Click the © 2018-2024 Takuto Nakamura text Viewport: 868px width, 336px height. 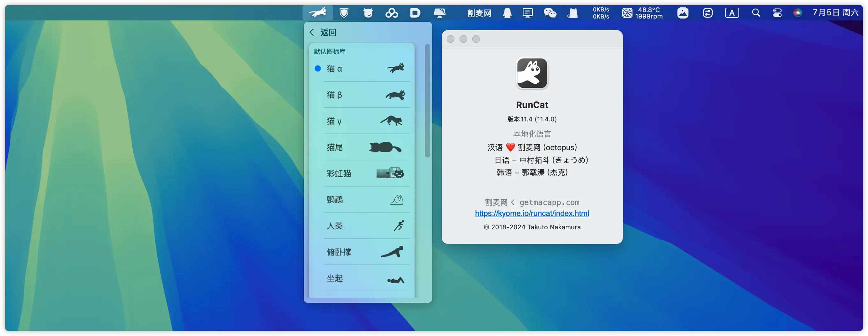point(532,227)
